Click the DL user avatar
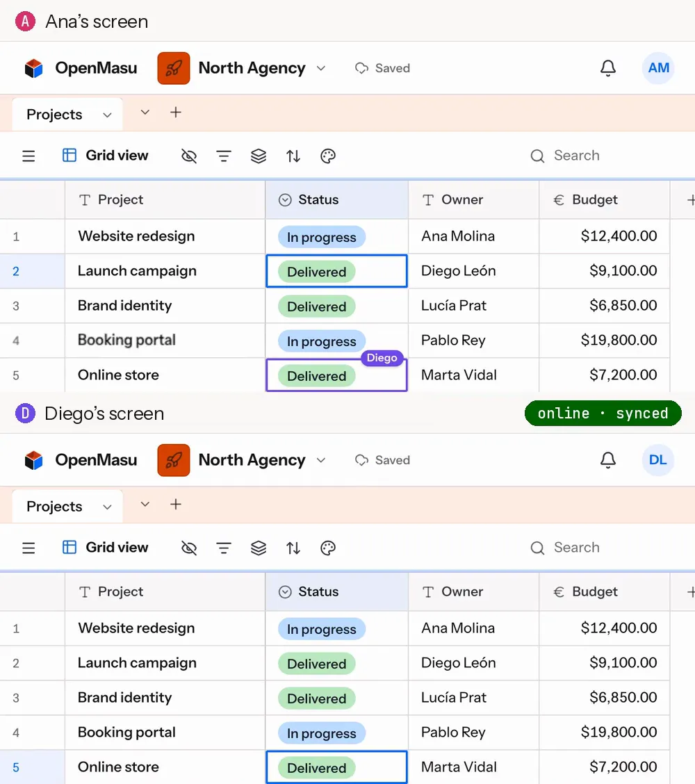The image size is (695, 784). (x=658, y=460)
